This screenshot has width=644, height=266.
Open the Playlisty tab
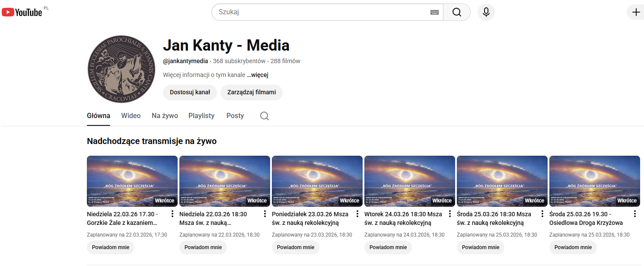(201, 115)
